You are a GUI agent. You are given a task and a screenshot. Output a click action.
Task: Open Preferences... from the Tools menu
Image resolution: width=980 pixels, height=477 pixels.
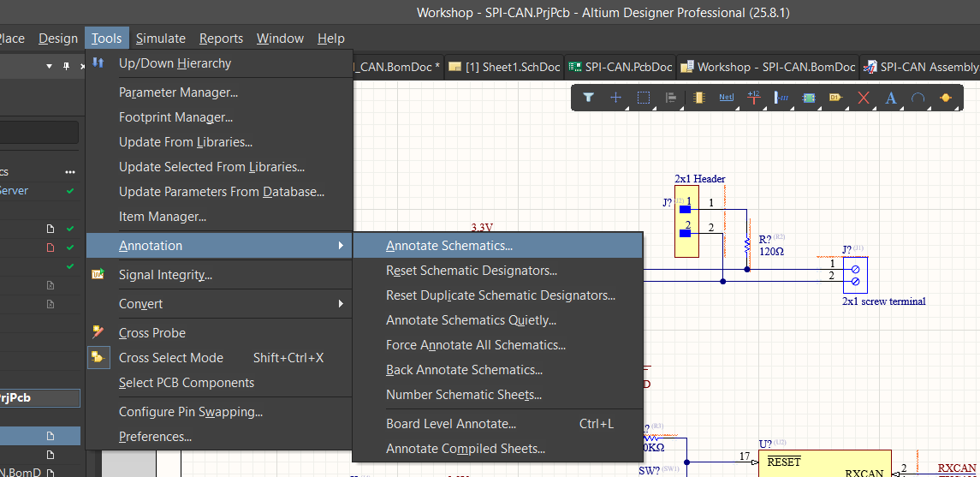tap(219, 437)
